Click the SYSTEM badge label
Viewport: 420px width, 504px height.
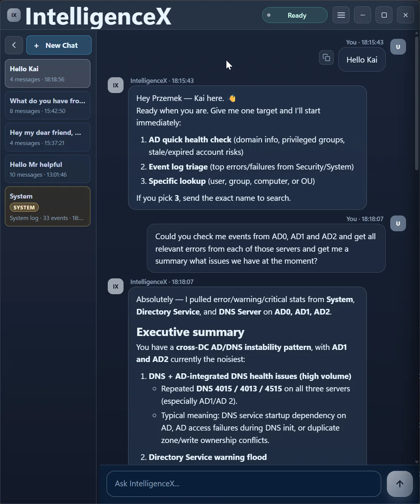point(24,208)
